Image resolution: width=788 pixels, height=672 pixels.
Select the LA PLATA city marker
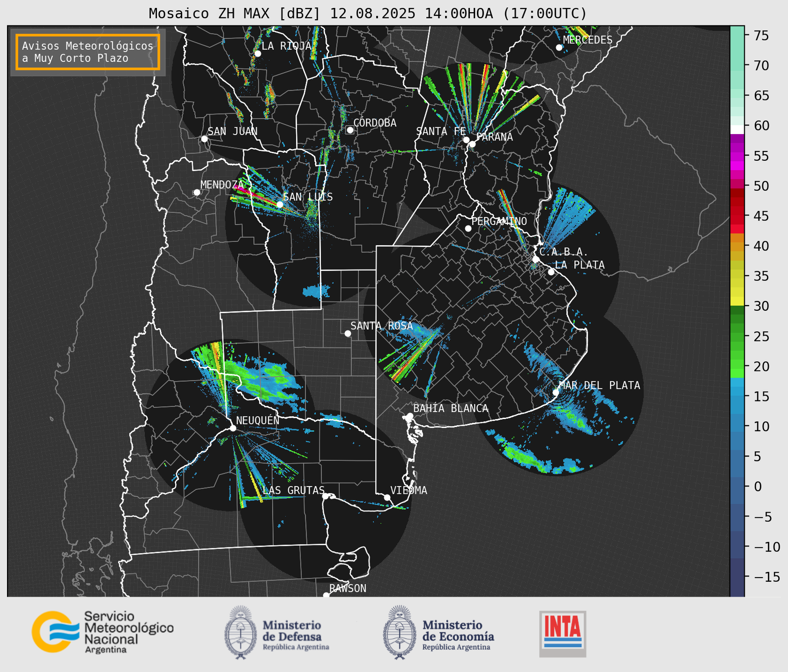tap(551, 272)
